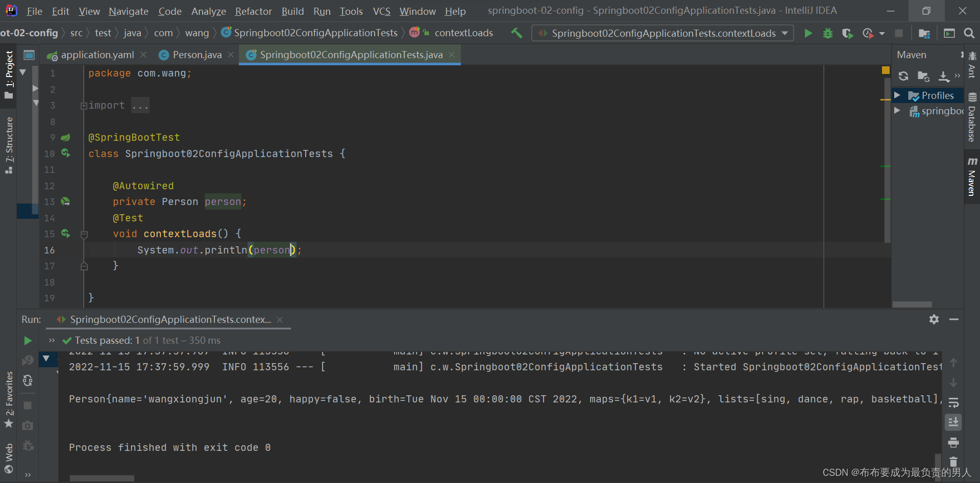Switch to the application.yaml tab
Image resolution: width=980 pixels, height=483 pixels.
(97, 55)
